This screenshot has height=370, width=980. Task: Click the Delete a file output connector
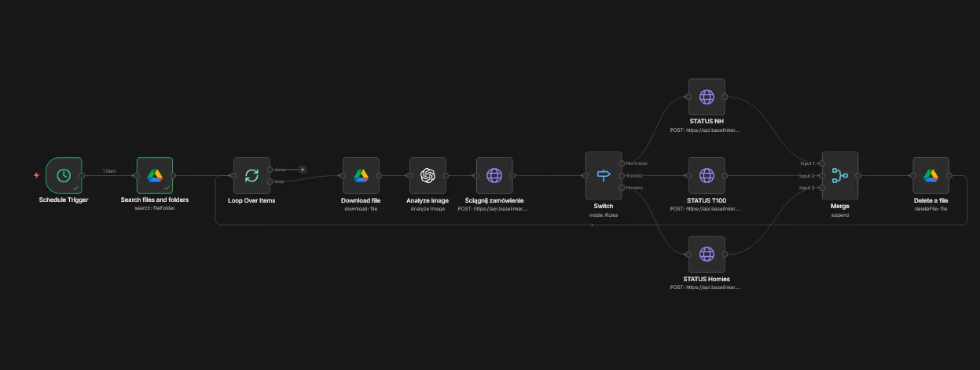pyautogui.click(x=949, y=175)
